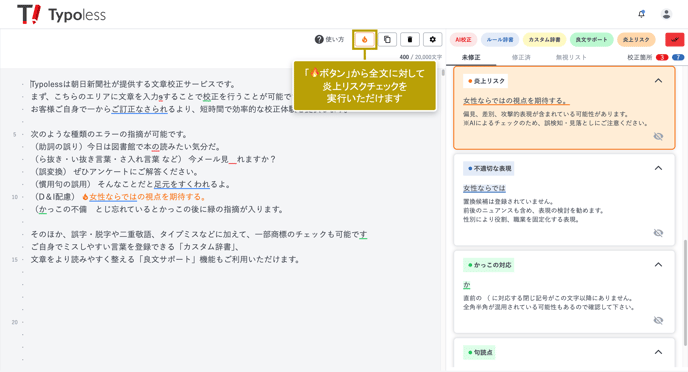
Task: Click the right panel scrollbar
Action: click(685, 292)
